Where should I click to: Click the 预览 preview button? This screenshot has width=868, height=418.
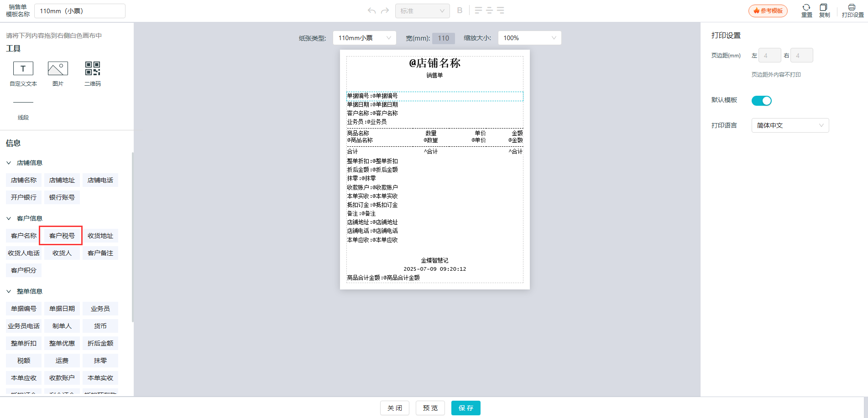click(x=430, y=408)
